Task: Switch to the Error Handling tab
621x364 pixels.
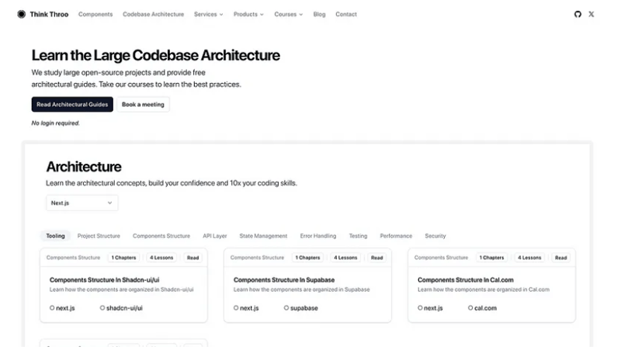Action: (x=318, y=236)
